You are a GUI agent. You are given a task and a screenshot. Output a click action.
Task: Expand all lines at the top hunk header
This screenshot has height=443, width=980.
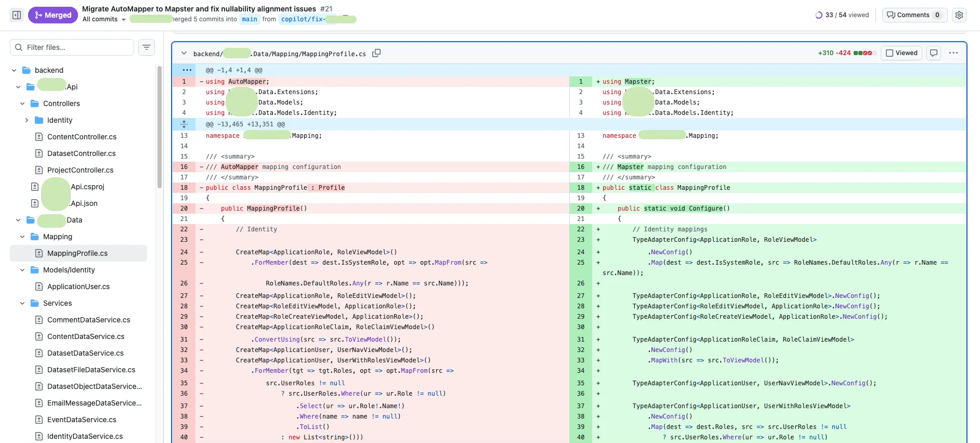187,70
